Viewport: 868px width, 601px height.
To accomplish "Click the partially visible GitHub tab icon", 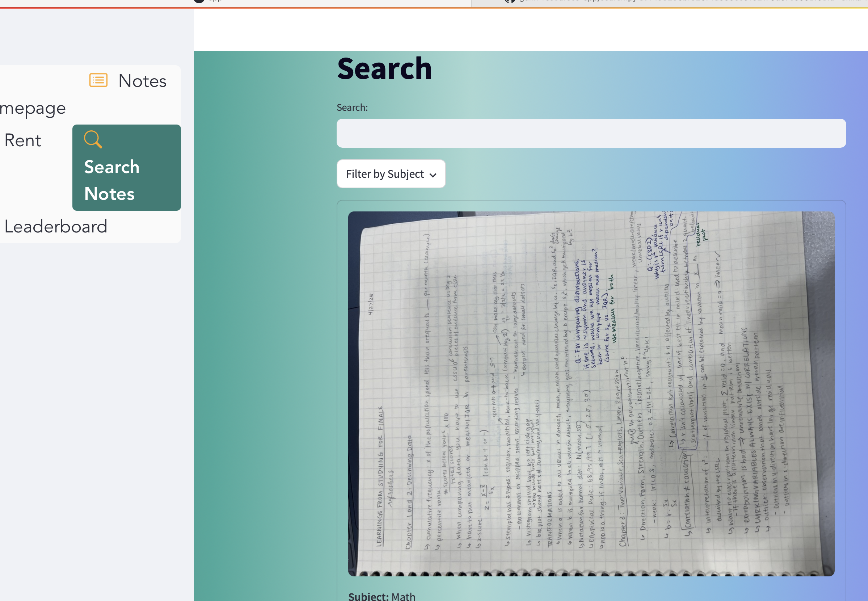I will [x=509, y=1].
